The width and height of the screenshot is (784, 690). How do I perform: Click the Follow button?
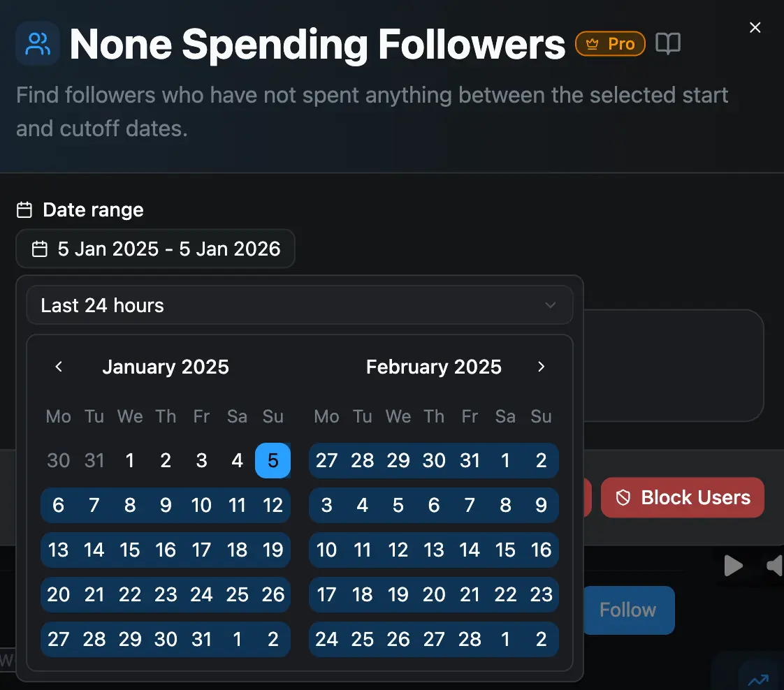click(x=628, y=610)
